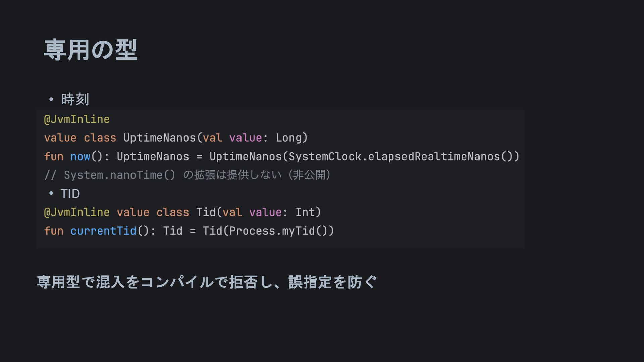Image resolution: width=644 pixels, height=362 pixels.
Task: Click the Int type in Tid constructor
Action: (x=305, y=212)
